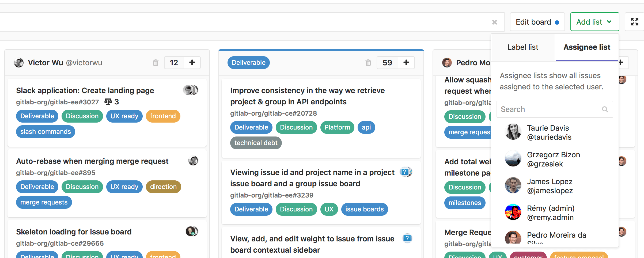Viewport: 644px width, 258px height.
Task: Open fullscreen board view with expand icon
Action: coord(634,22)
